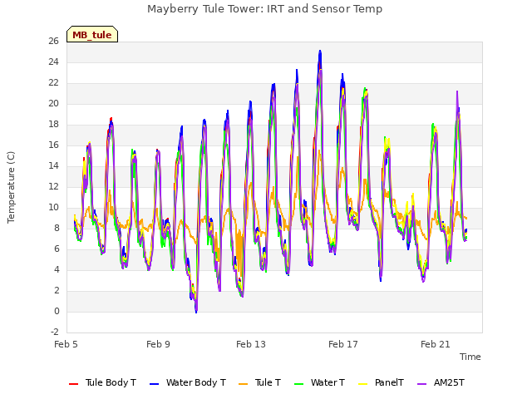
Task: Toggle PanelT legend entry
Action: [x=381, y=382]
